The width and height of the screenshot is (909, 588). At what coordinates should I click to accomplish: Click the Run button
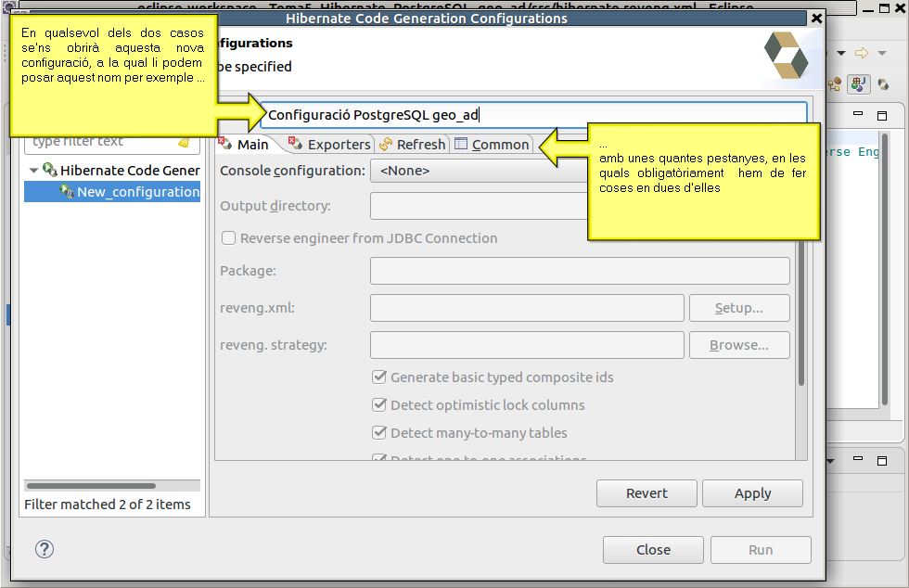(x=761, y=550)
